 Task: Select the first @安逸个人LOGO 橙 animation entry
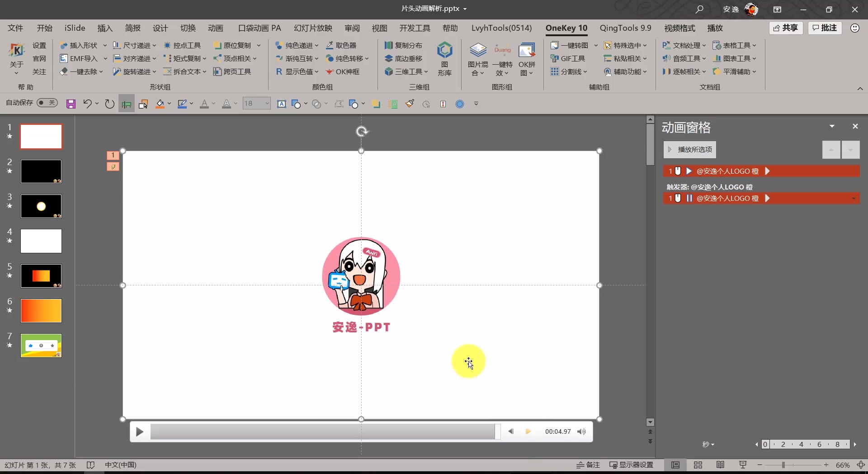point(761,171)
